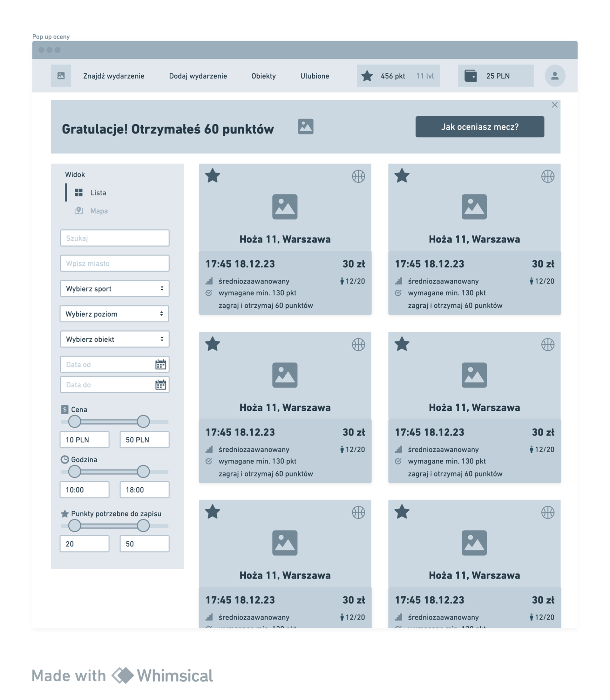This screenshot has height=700, width=610.
Task: Click the logo image placeholder in navbar
Action: tap(61, 76)
